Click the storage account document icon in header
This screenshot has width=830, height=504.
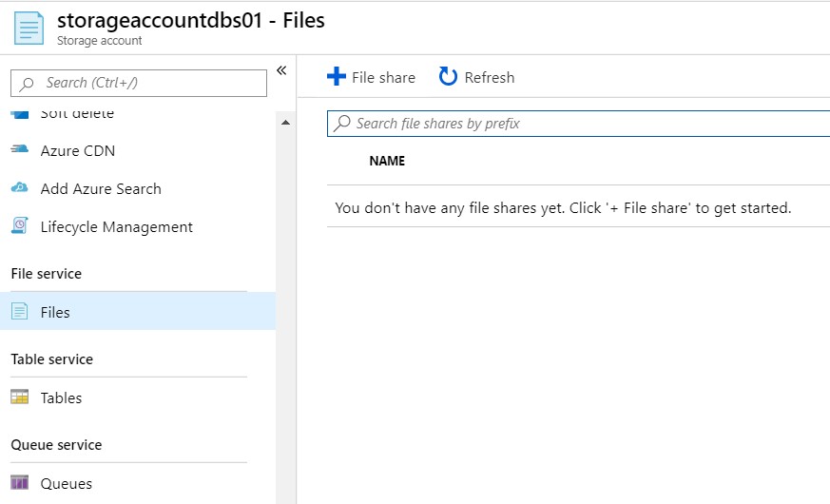pyautogui.click(x=29, y=29)
